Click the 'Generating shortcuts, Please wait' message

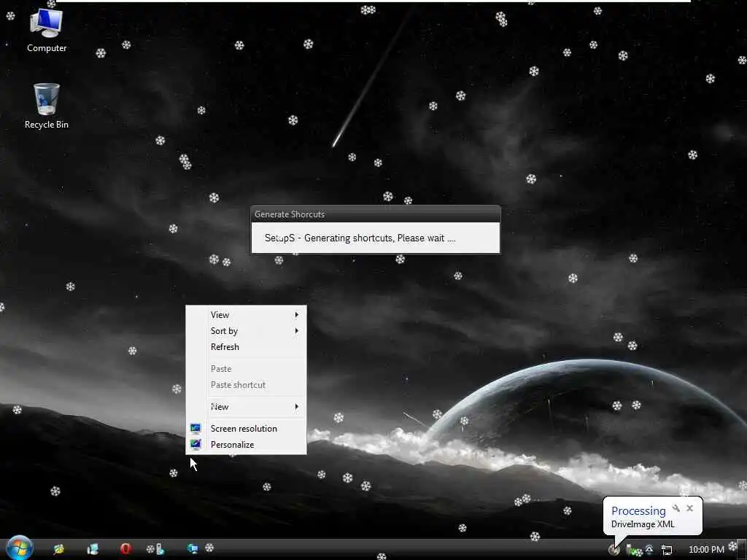pyautogui.click(x=360, y=238)
